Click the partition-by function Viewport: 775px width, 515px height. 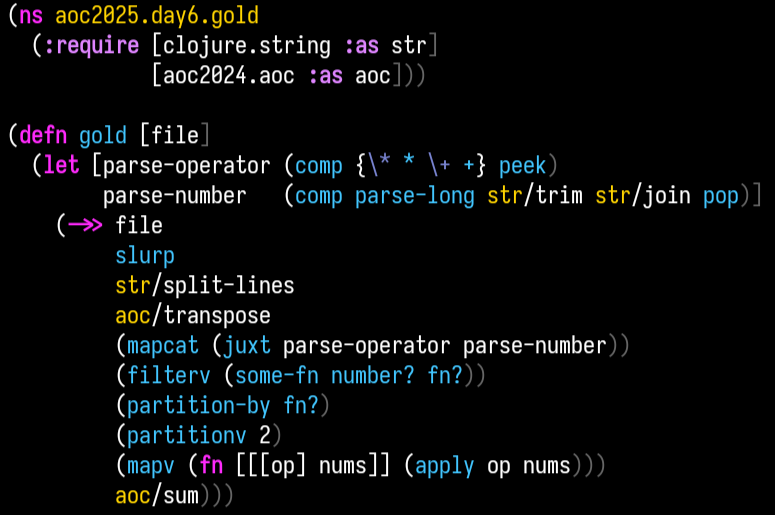[199, 406]
